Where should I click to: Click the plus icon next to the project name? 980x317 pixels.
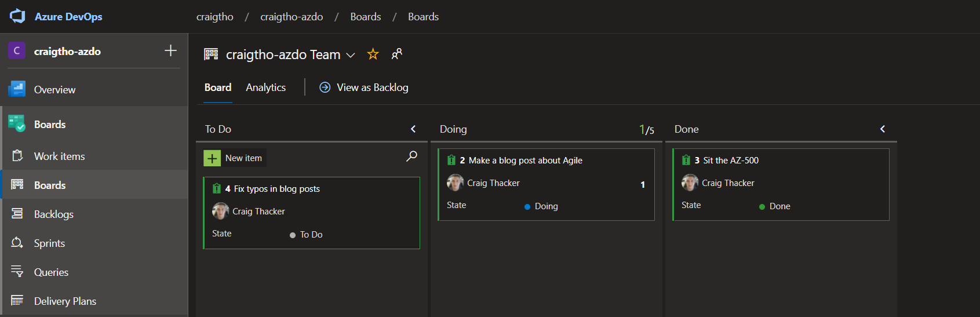[x=170, y=50]
